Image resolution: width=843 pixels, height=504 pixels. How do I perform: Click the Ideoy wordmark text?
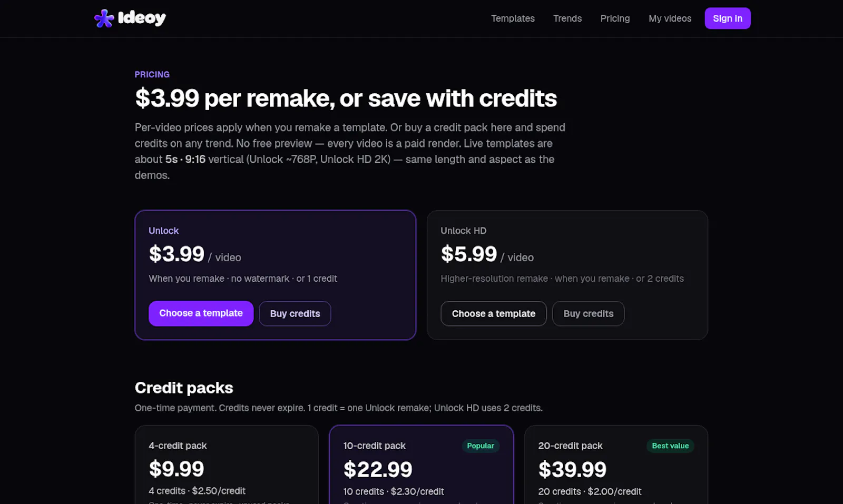142,18
